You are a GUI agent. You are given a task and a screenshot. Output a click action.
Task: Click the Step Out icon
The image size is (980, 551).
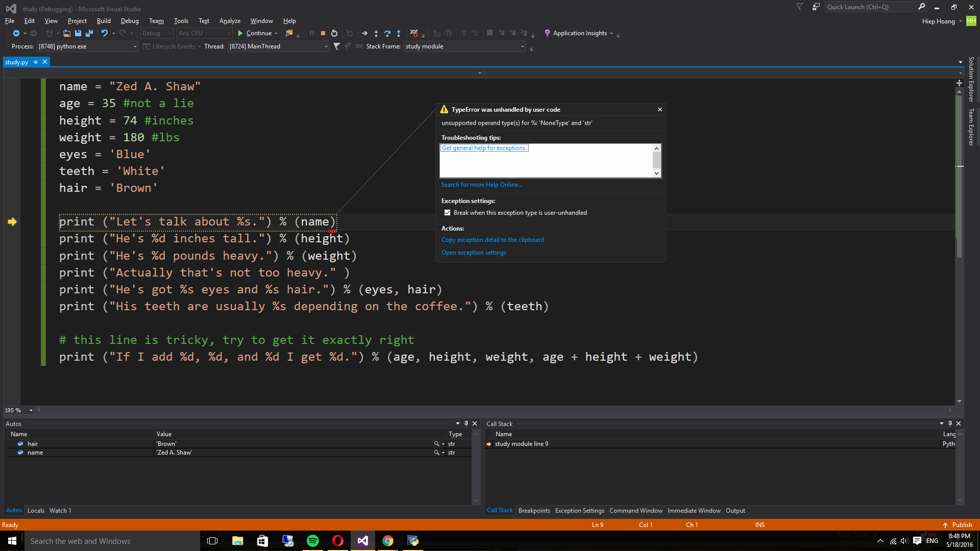399,33
